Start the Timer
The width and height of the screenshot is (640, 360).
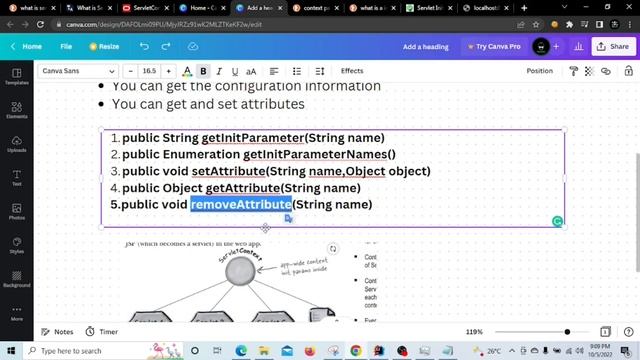pyautogui.click(x=102, y=332)
